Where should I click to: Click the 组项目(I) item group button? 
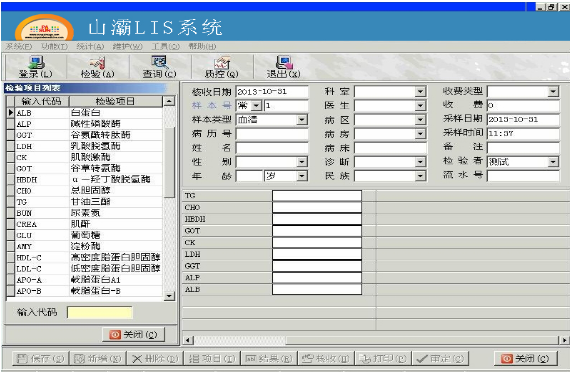pos(212,359)
